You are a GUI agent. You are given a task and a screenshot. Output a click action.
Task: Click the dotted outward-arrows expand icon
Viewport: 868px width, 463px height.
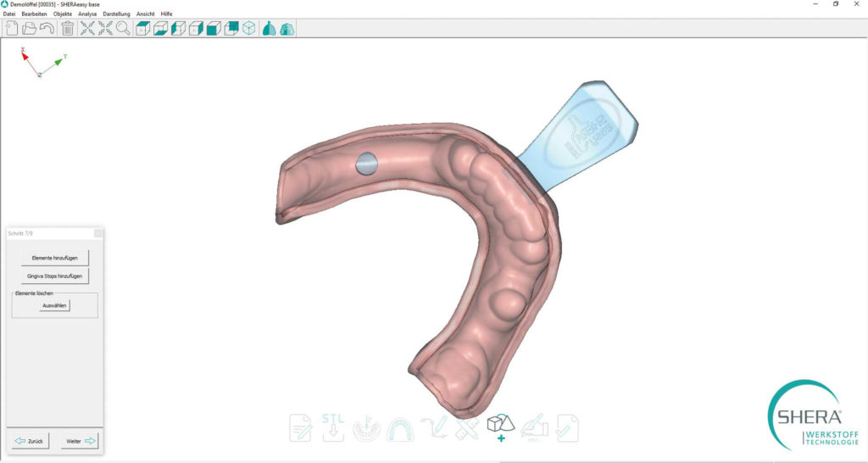105,28
